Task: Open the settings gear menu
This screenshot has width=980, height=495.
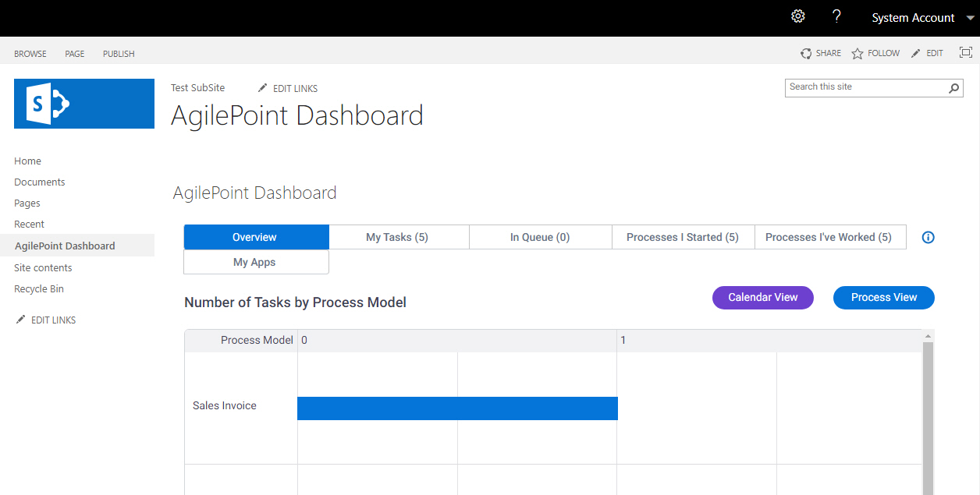Action: coord(797,16)
